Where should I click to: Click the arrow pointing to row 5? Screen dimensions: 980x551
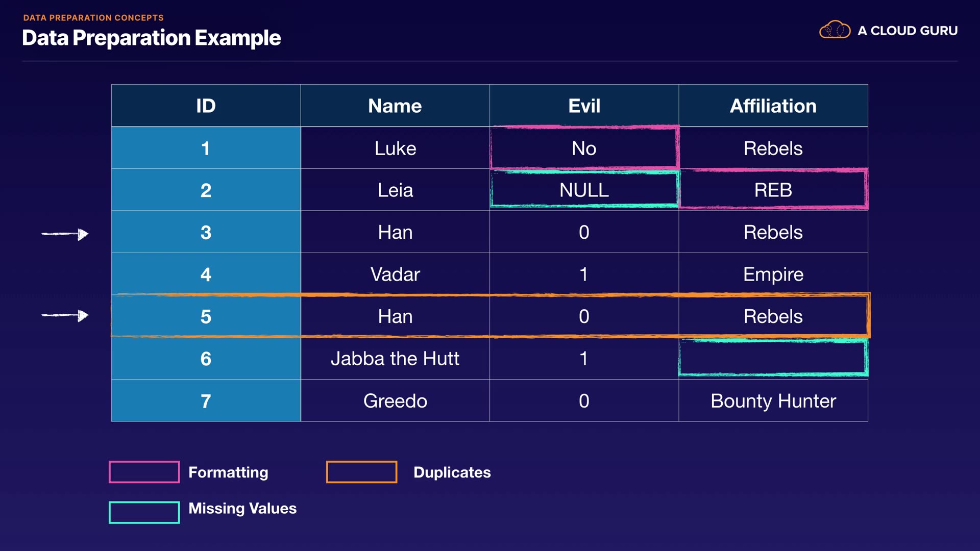click(65, 316)
